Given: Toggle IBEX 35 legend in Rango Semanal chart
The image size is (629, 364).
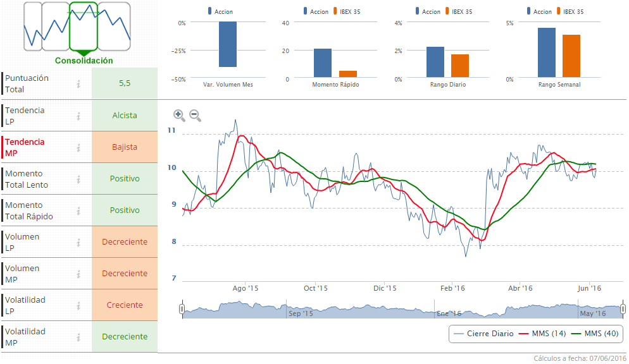Looking at the screenshot, I should pyautogui.click(x=569, y=11).
